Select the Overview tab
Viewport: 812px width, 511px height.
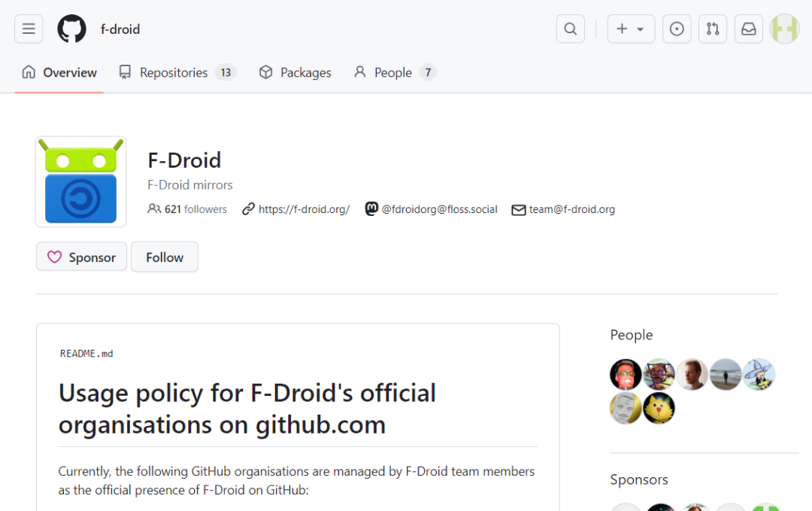pos(59,72)
